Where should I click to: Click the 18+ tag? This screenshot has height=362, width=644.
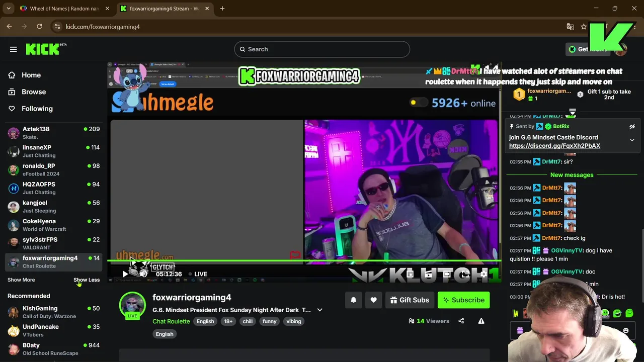tap(228, 321)
